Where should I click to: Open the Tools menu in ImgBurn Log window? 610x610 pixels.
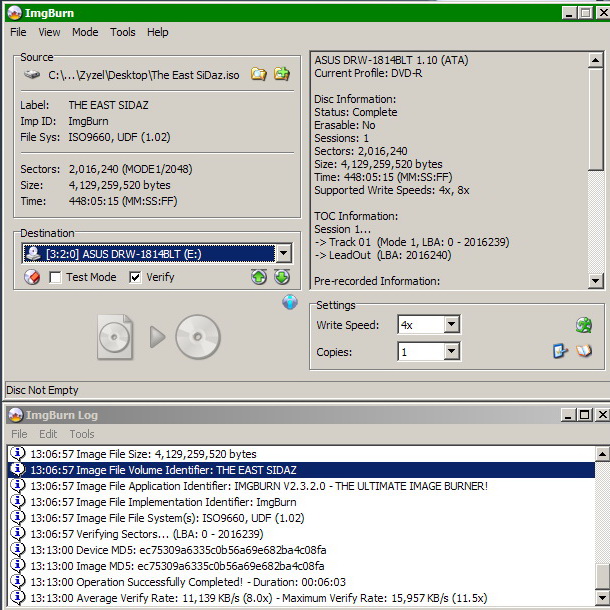pos(82,434)
